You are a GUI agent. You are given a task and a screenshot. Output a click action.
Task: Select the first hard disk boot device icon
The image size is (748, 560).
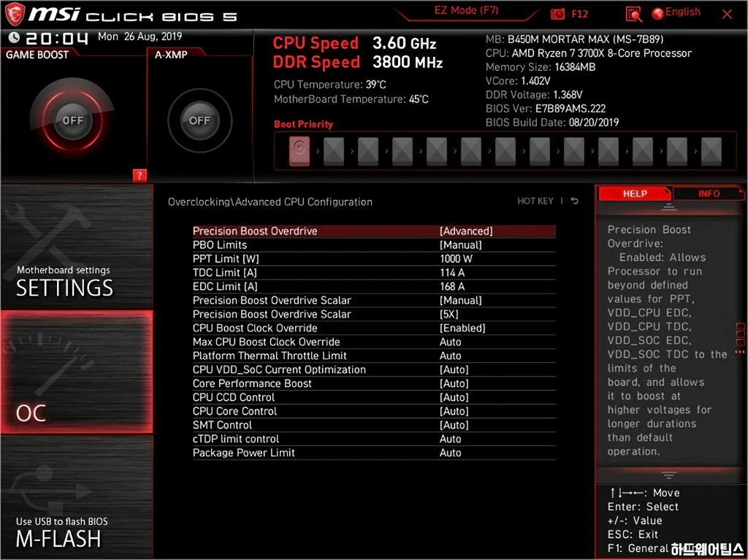tap(299, 151)
